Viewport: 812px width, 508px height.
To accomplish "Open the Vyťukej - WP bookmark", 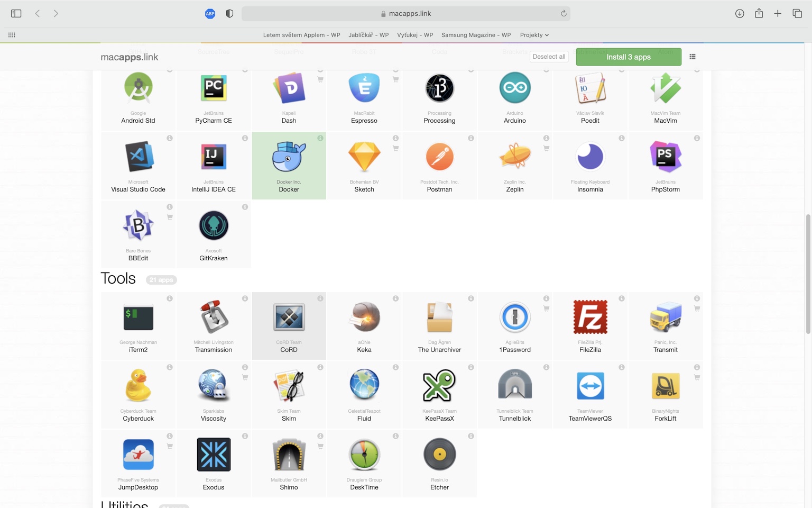I will (x=415, y=35).
